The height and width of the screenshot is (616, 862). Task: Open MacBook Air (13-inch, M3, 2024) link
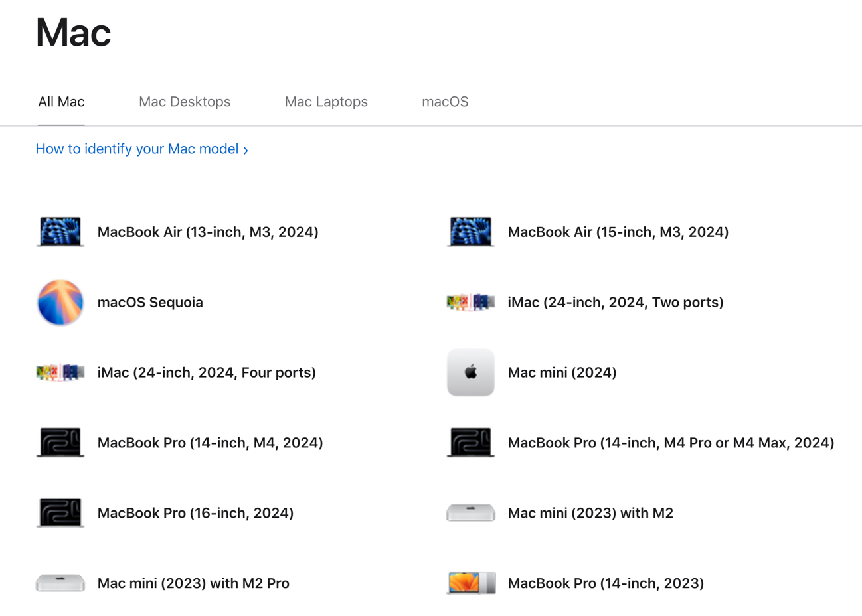[x=208, y=232]
